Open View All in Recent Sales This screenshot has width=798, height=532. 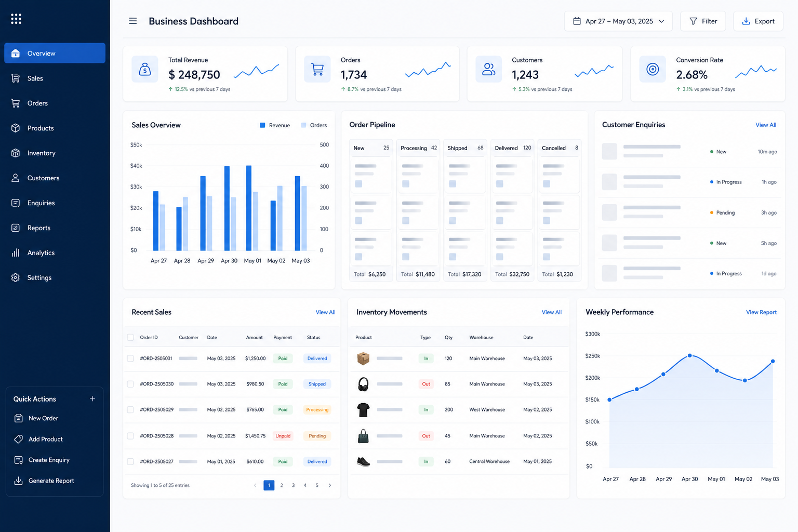(x=325, y=312)
